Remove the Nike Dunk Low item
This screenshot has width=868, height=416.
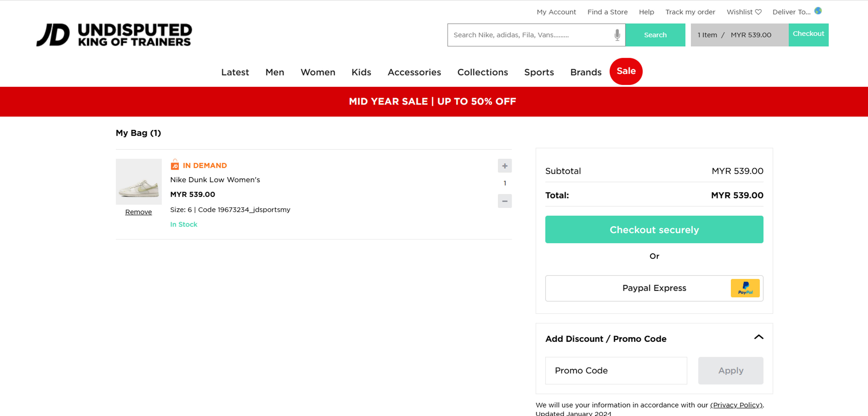point(138,212)
